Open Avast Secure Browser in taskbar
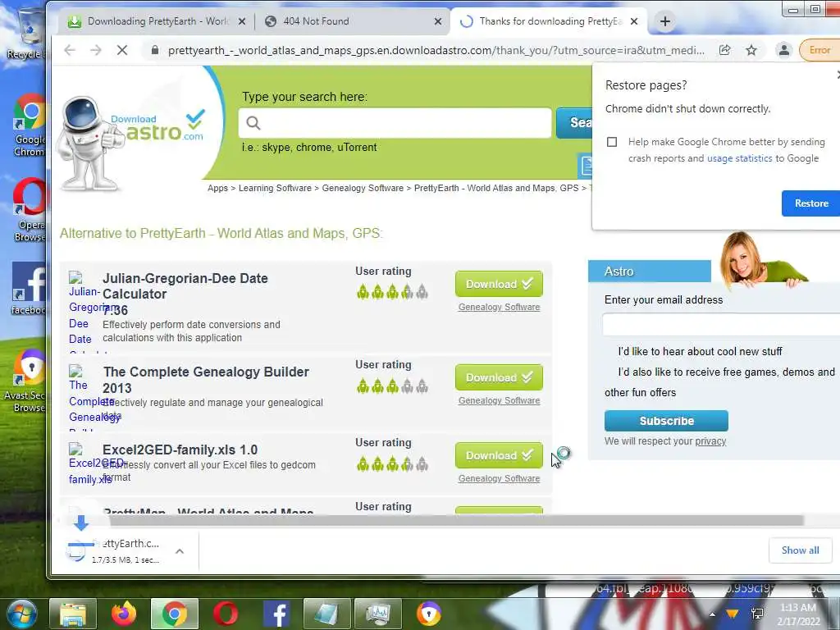The image size is (840, 630). pyautogui.click(x=428, y=614)
